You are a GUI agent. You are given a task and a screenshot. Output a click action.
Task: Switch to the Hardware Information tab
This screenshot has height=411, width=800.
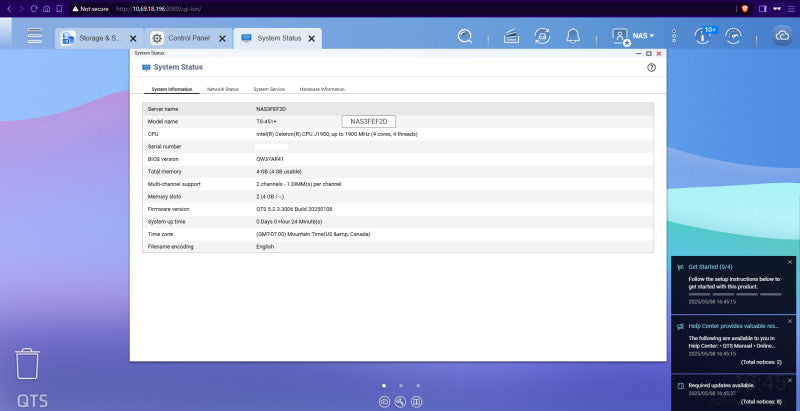click(322, 89)
